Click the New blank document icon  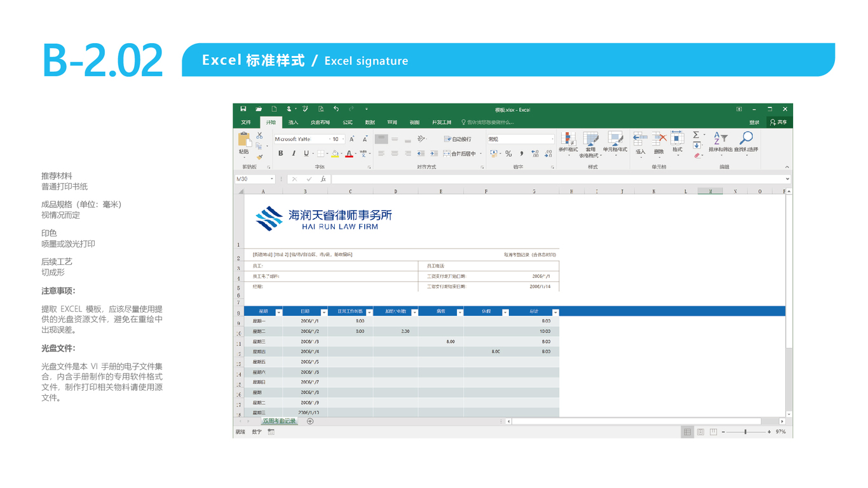point(274,109)
